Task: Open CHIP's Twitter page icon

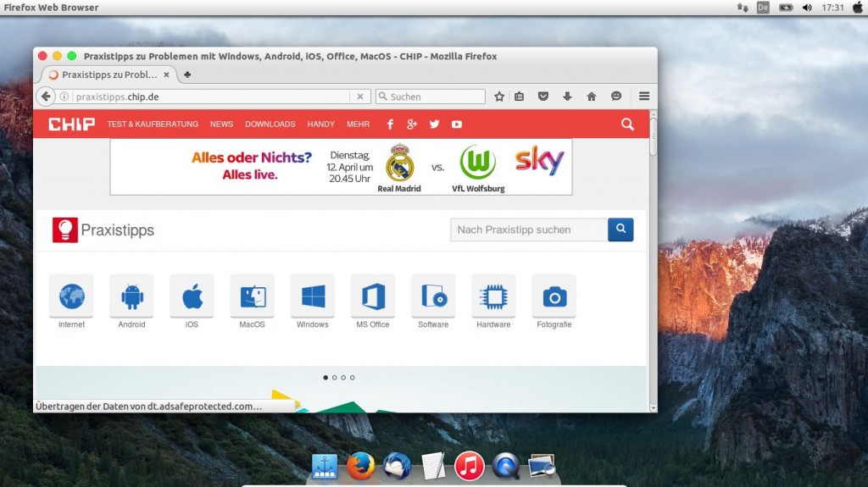Action: click(434, 125)
